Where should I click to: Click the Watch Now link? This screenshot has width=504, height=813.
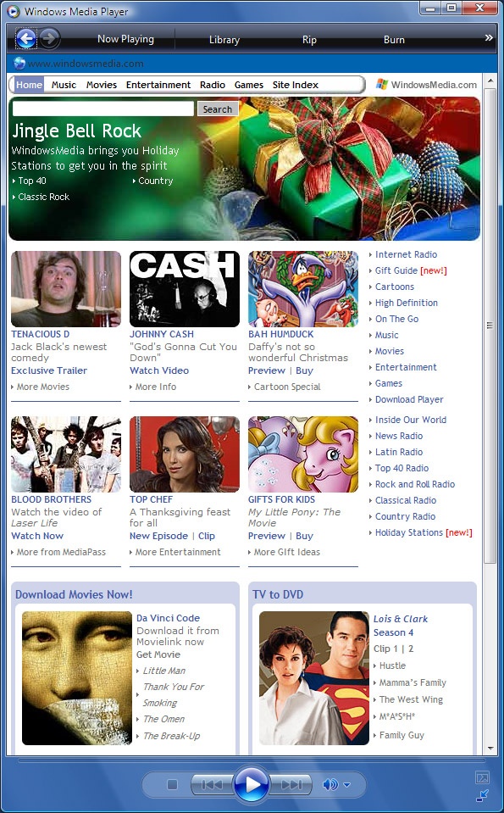[x=37, y=536]
